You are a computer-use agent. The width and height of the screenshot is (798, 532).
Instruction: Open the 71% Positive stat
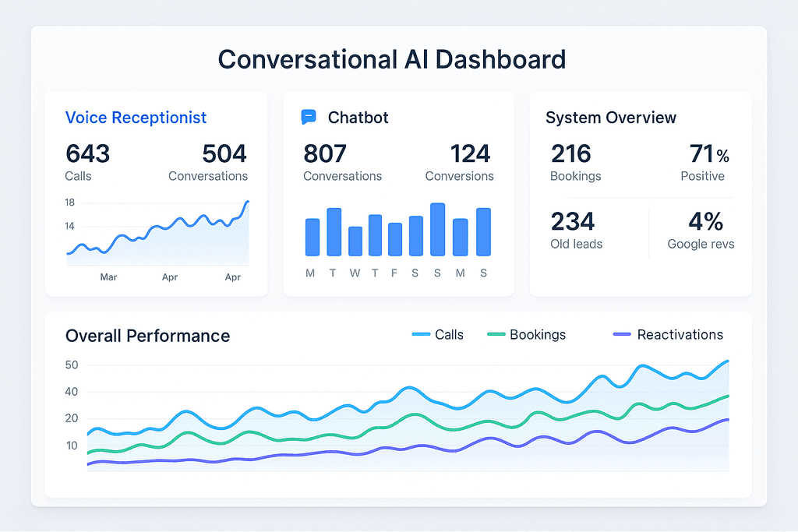(x=704, y=162)
